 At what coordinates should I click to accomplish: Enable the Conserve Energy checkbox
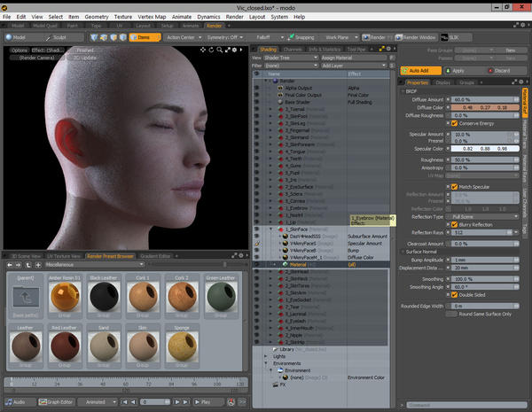click(x=454, y=123)
